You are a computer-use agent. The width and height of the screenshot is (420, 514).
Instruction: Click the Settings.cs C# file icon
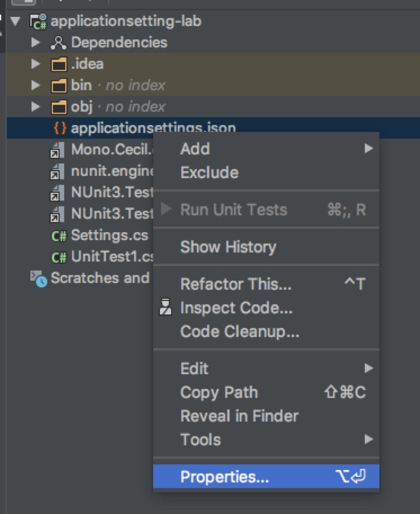click(59, 236)
